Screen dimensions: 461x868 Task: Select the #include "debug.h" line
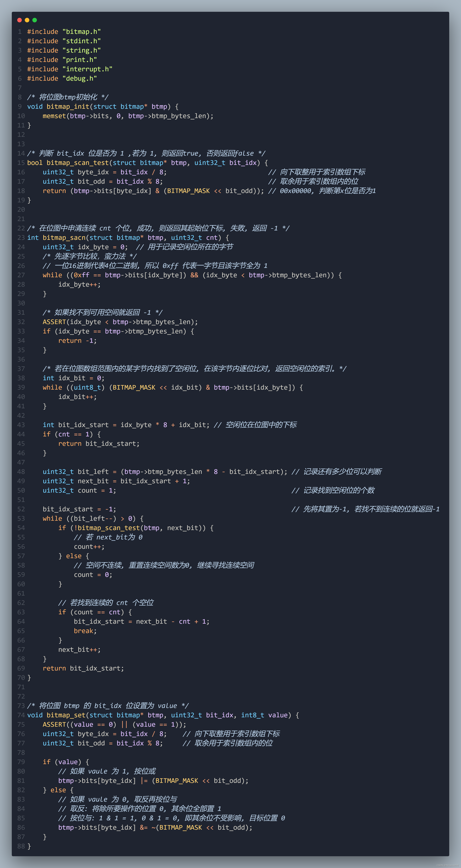click(x=62, y=79)
